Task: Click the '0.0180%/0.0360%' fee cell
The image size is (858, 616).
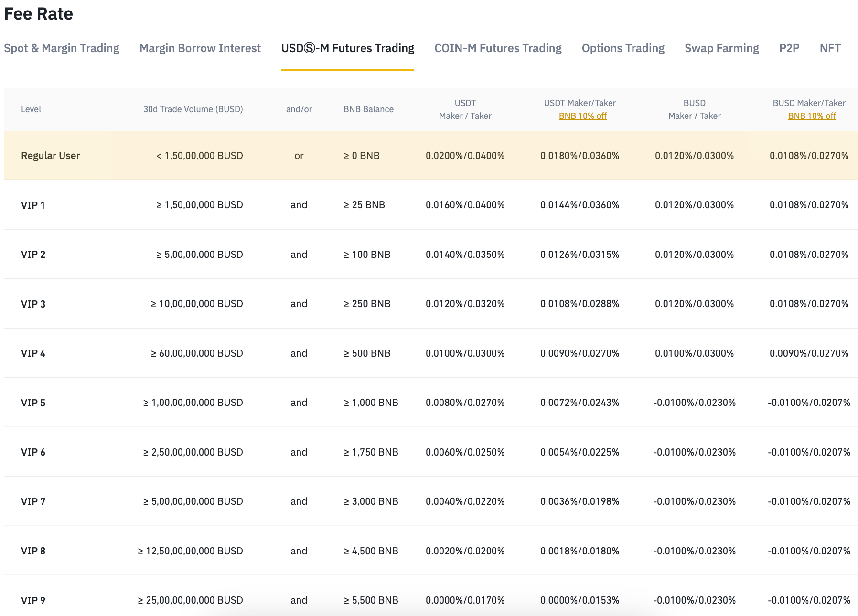Action: tap(580, 156)
